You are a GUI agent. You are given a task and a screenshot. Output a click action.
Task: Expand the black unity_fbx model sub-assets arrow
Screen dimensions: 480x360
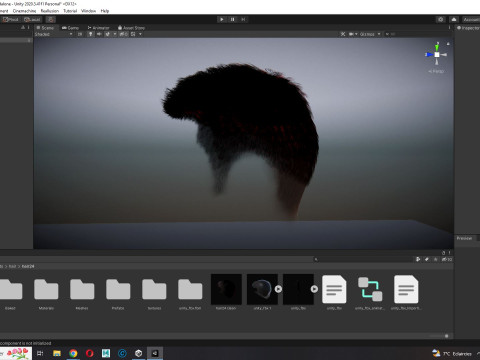314,289
